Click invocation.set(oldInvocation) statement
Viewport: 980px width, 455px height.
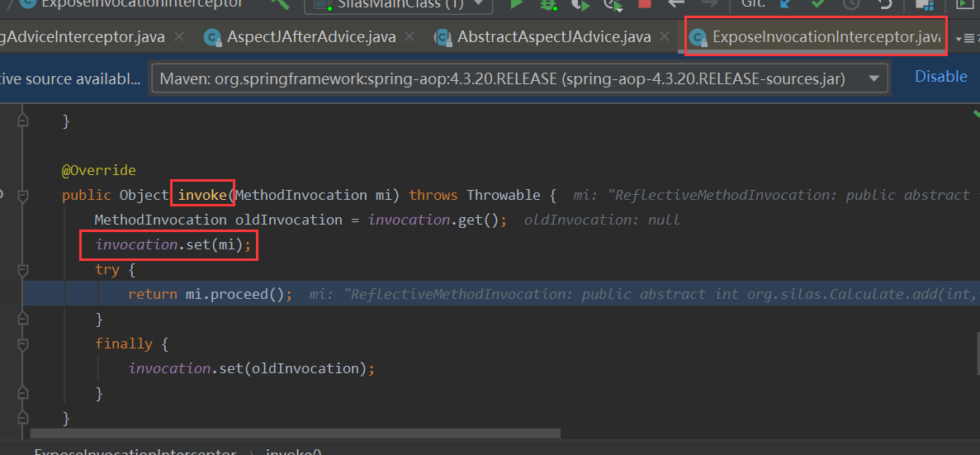(x=251, y=368)
